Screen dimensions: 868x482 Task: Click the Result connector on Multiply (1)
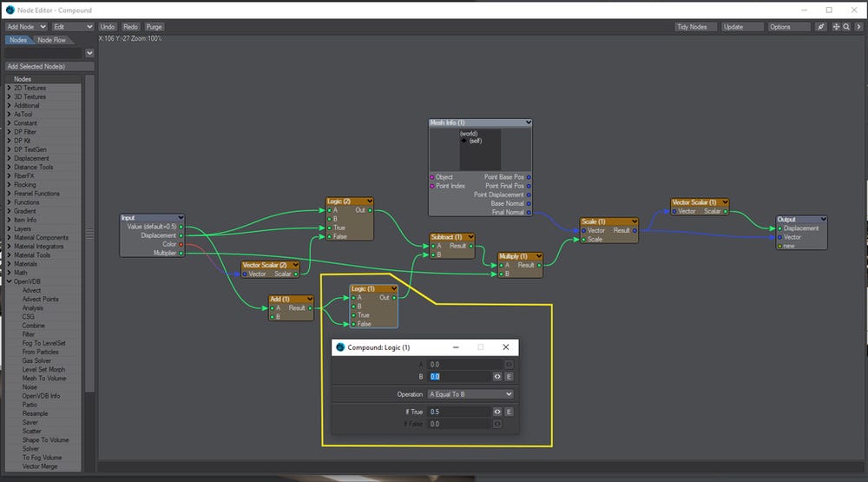click(x=539, y=265)
